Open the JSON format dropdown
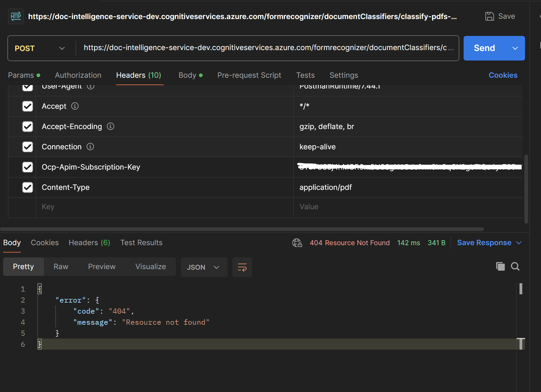 [x=204, y=267]
